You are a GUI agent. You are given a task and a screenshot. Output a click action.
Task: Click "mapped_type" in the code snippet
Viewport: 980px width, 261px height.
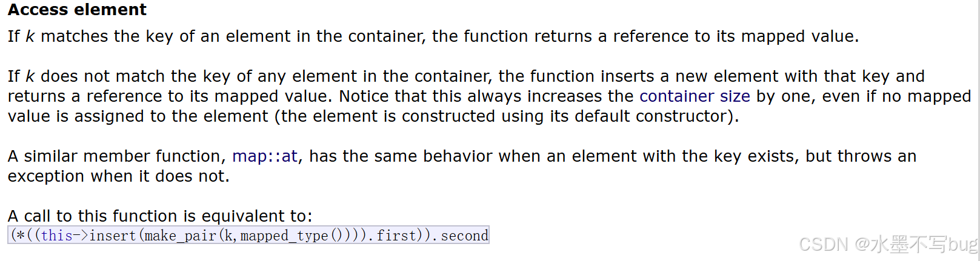point(284,236)
